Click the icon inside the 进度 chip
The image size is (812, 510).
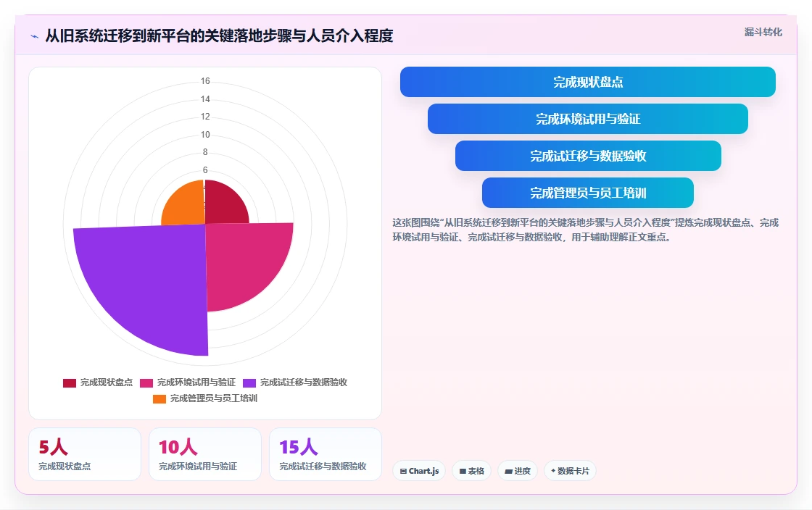pyautogui.click(x=508, y=471)
